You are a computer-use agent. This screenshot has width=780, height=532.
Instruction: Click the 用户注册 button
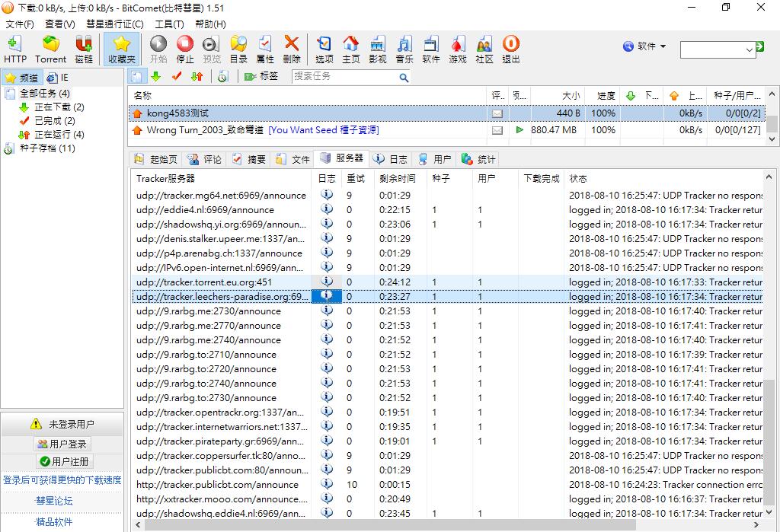(x=64, y=461)
